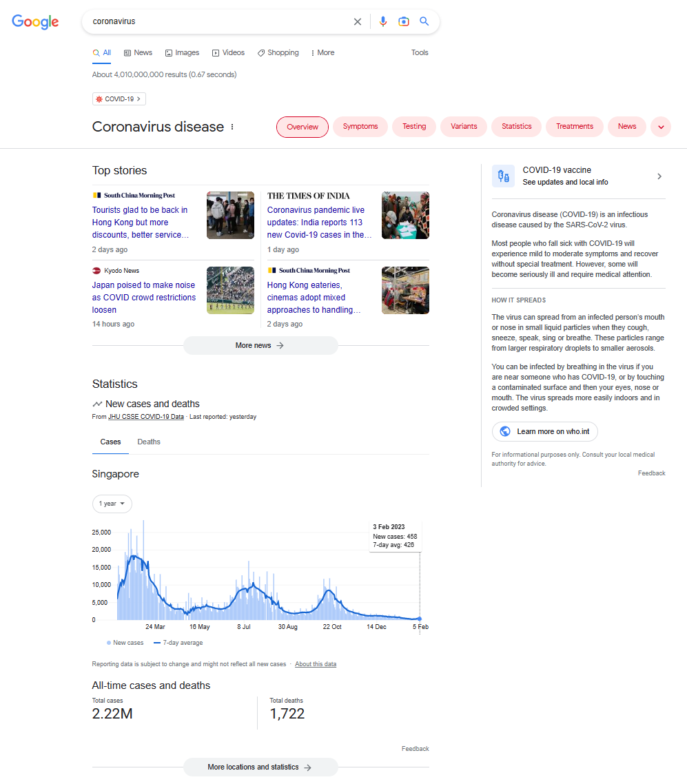
Task: Click stadium crowd thumbnail for Kyodo News story
Action: (x=231, y=291)
